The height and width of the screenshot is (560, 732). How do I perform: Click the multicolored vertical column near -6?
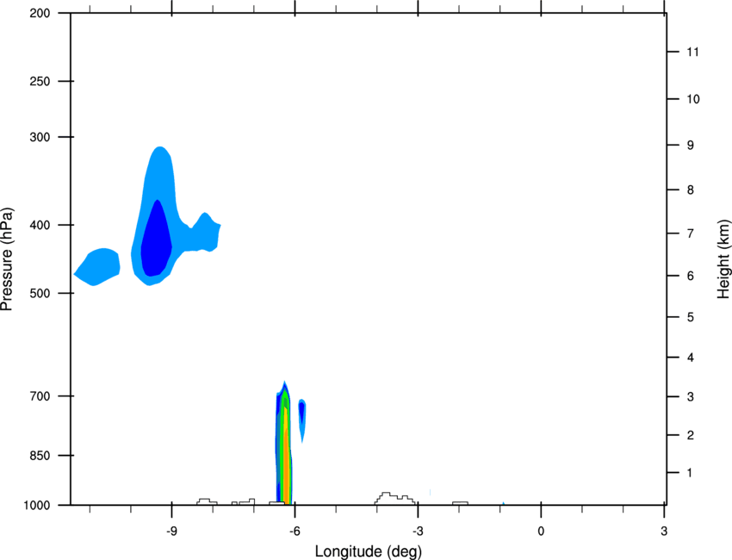coord(283,444)
